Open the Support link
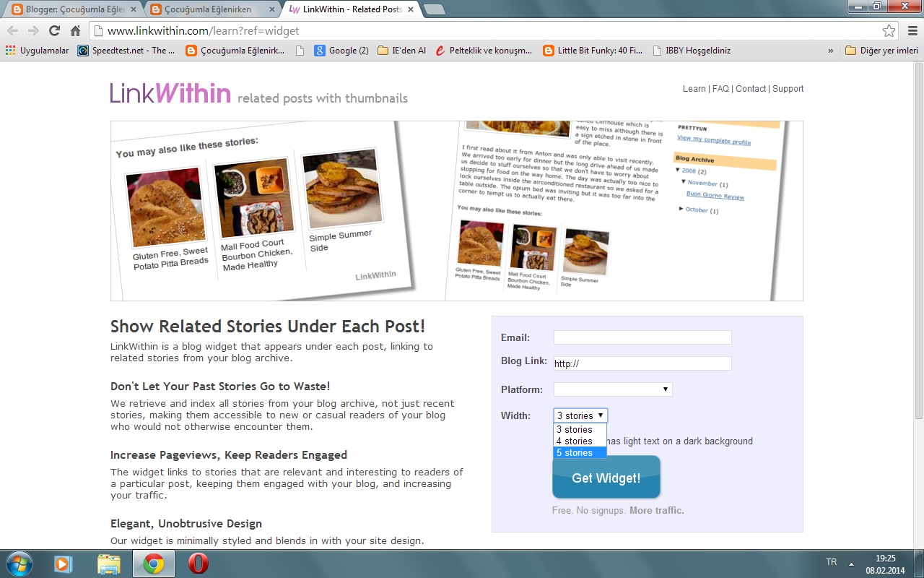924x578 pixels. [788, 89]
